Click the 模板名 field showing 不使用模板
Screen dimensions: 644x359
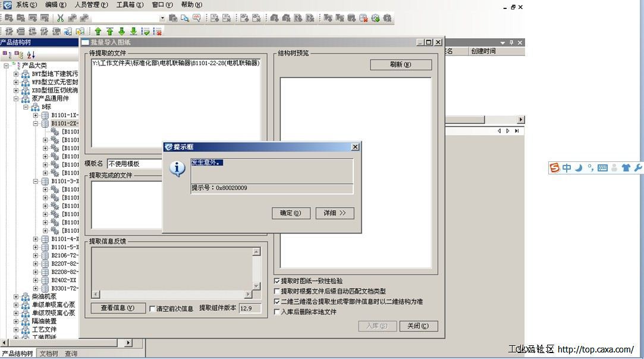[x=135, y=164]
